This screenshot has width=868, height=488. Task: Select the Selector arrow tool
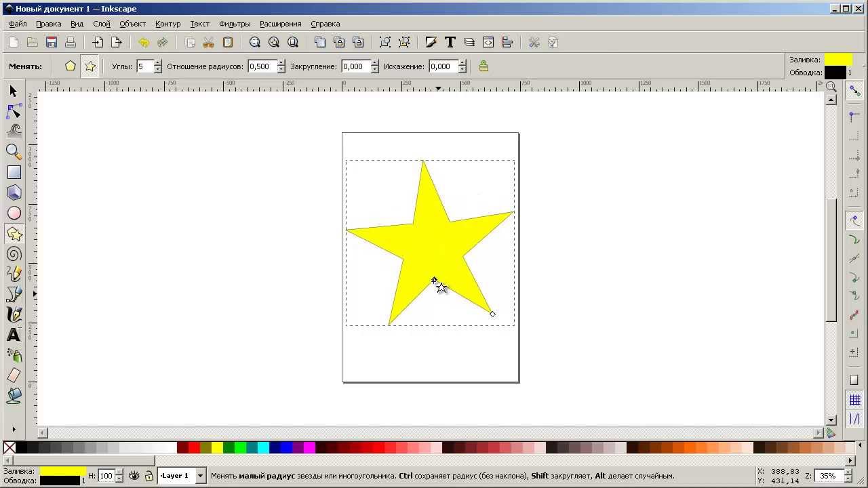(14, 91)
